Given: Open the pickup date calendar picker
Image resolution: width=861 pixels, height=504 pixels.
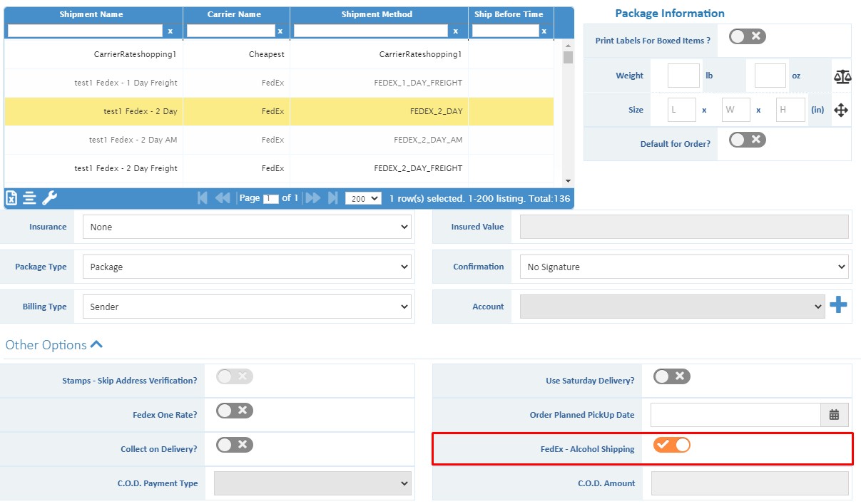Looking at the screenshot, I should [834, 415].
